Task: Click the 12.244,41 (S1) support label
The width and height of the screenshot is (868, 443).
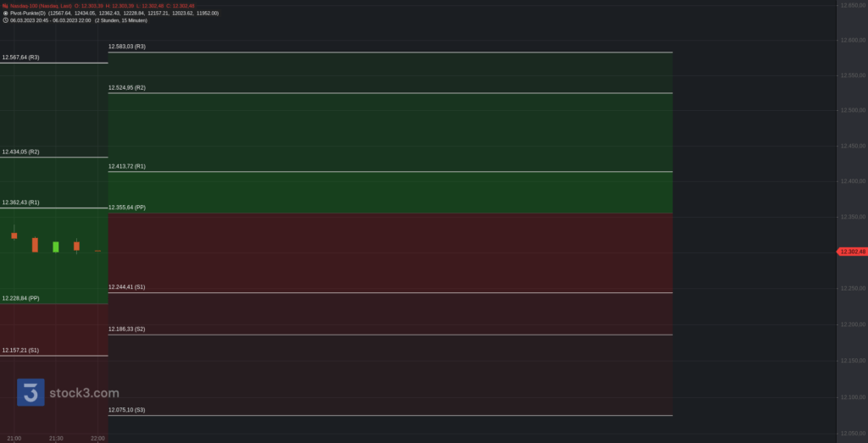Action: coord(127,287)
